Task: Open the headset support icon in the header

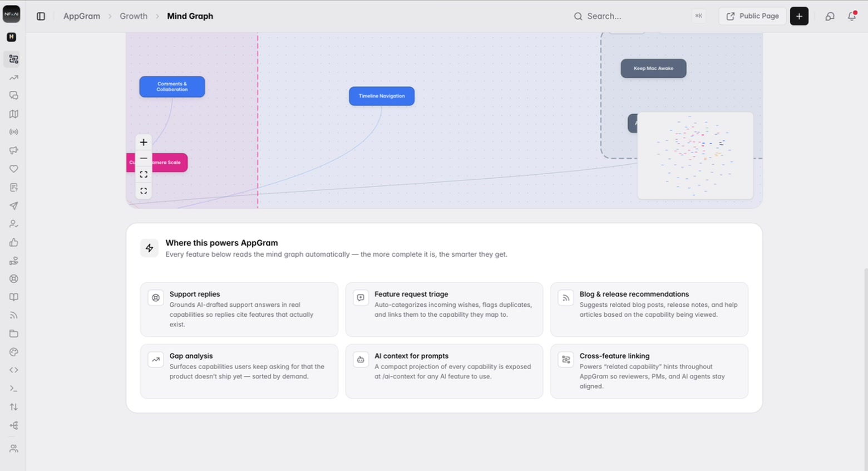Action: coord(830,16)
